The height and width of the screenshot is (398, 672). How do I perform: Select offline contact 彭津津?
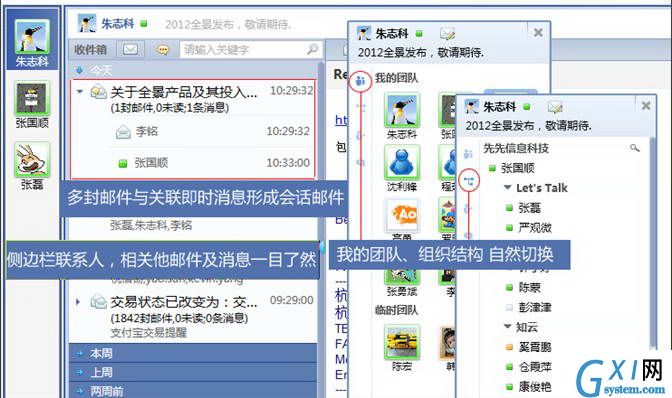click(535, 307)
